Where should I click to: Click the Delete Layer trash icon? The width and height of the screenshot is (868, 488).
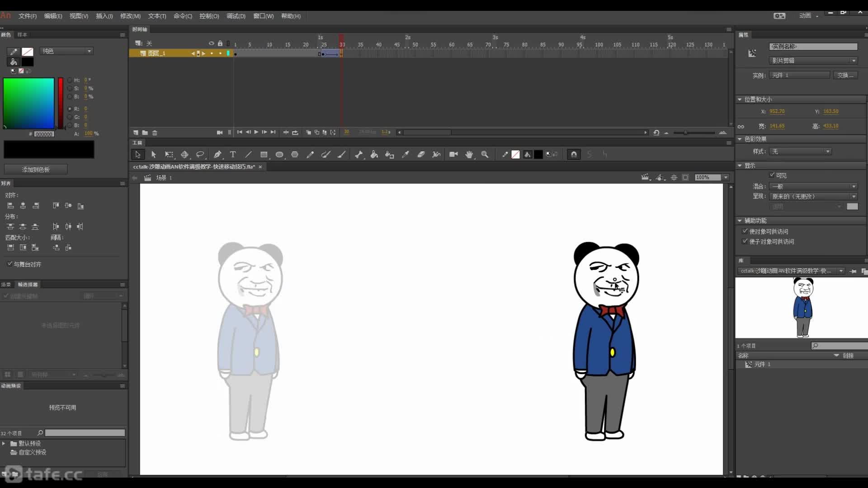(x=155, y=132)
